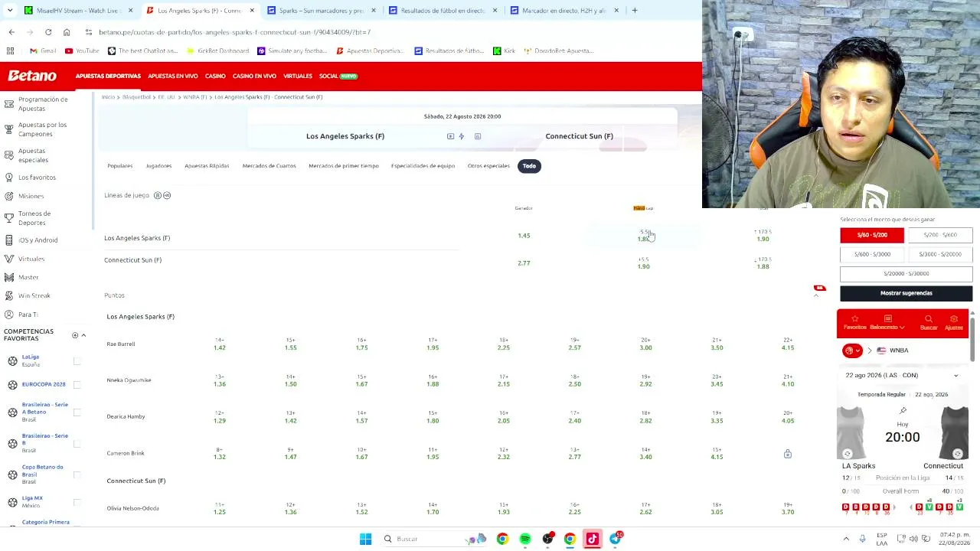Screen dimensions: 980x551
Task: Open Windows Start menu
Action: click(365, 539)
